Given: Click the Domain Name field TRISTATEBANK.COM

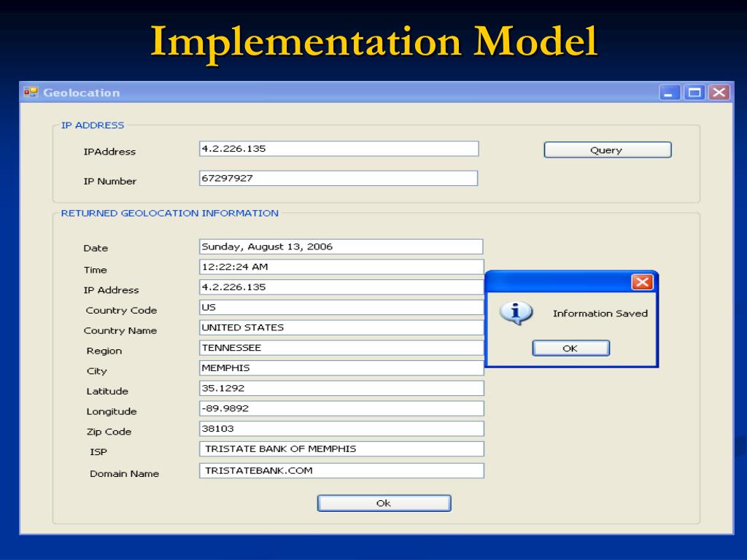Looking at the screenshot, I should pos(341,470).
